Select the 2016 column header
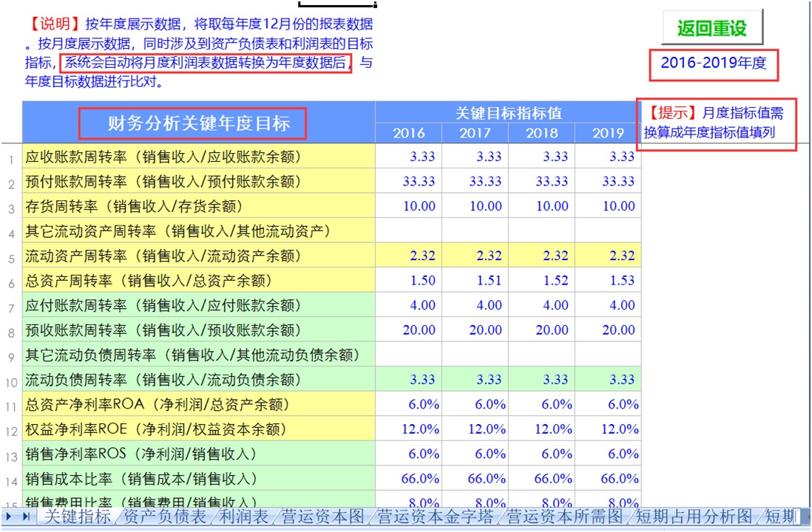 408,133
